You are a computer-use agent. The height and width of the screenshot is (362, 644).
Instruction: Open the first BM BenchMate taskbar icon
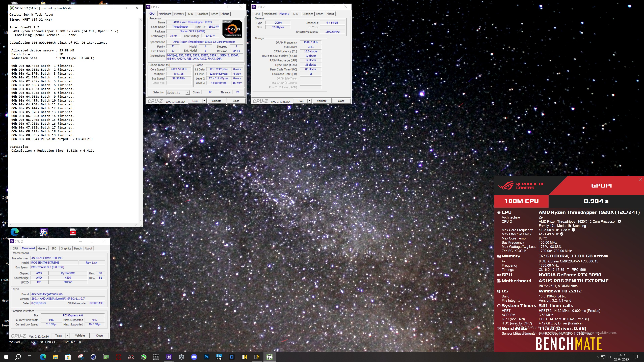tap(244, 357)
